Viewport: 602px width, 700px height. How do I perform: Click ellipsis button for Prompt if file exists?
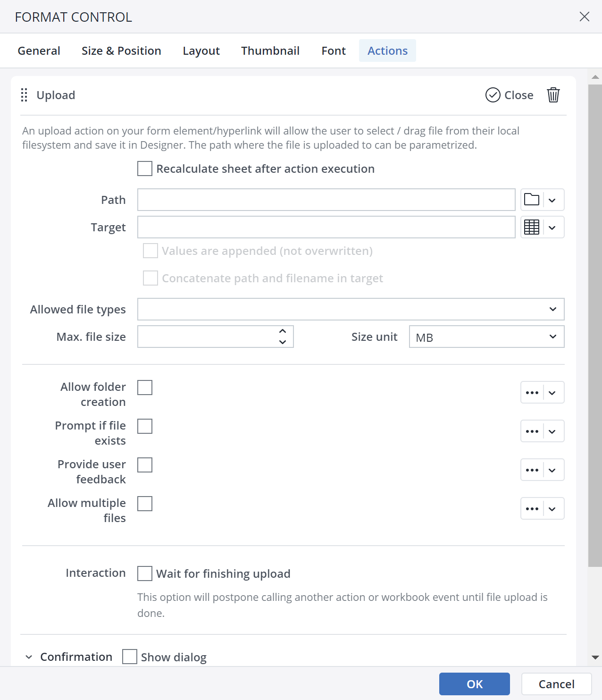point(532,431)
